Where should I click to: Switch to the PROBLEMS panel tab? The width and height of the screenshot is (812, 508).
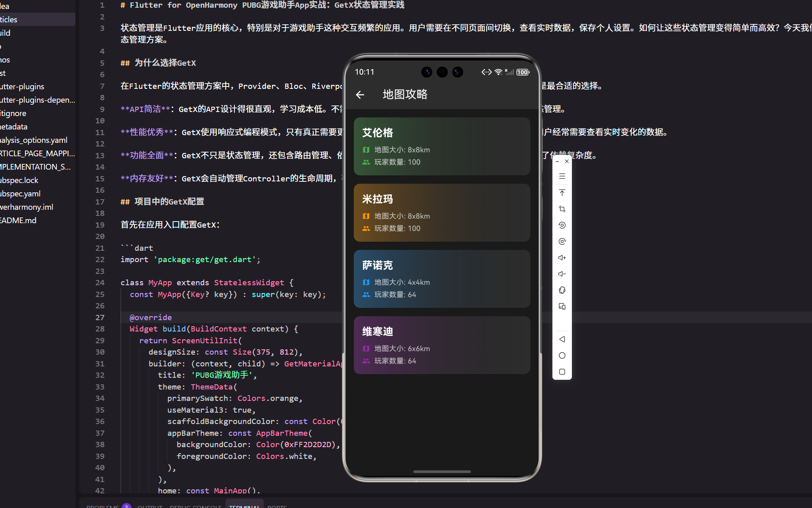coord(103,506)
